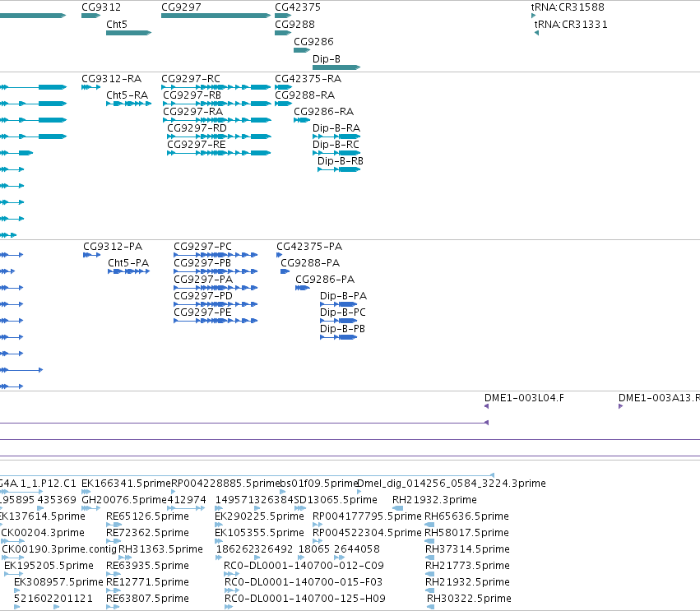Click transcript CG9297-RB
The width and height of the screenshot is (700, 611).
pos(192,95)
